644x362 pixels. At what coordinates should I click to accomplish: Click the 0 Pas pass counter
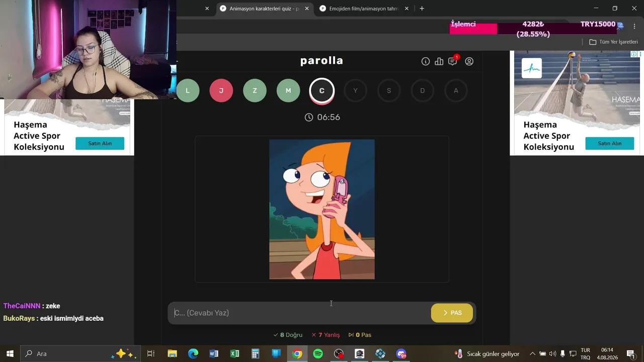(360, 335)
